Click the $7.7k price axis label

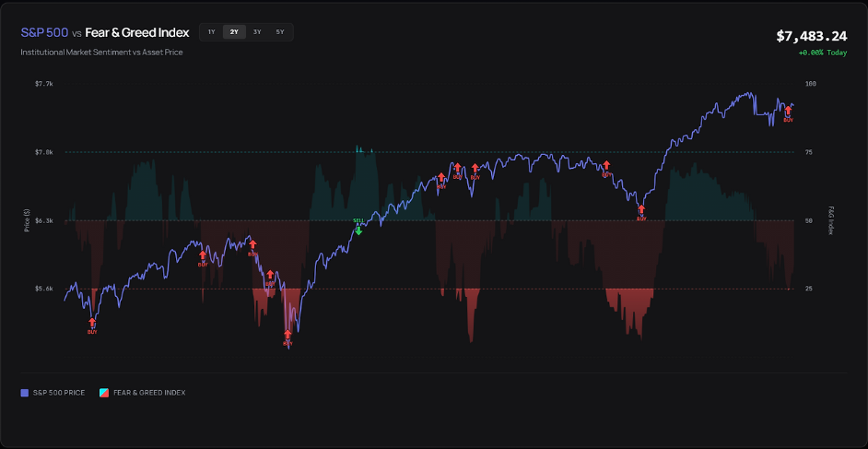[x=43, y=84]
